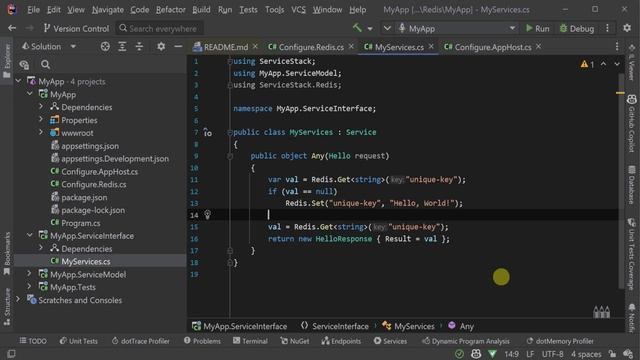Image resolution: width=640 pixels, height=360 pixels.
Task: Open Solution panel options gear
Action: pos(161,47)
